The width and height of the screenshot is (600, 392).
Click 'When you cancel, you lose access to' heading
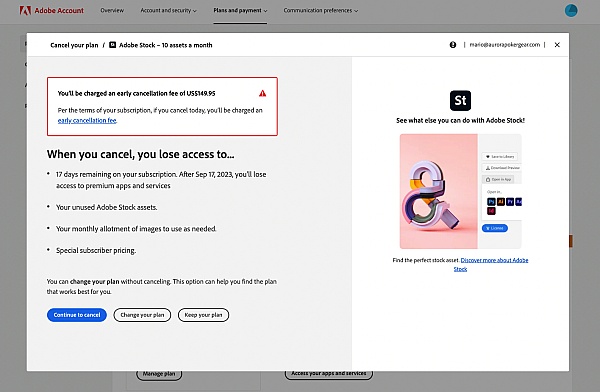(140, 154)
